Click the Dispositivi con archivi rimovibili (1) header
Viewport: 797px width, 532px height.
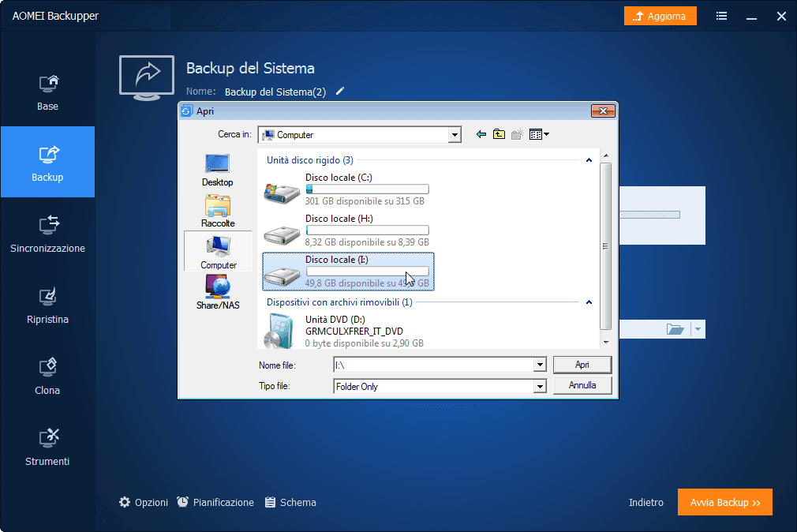coord(339,302)
